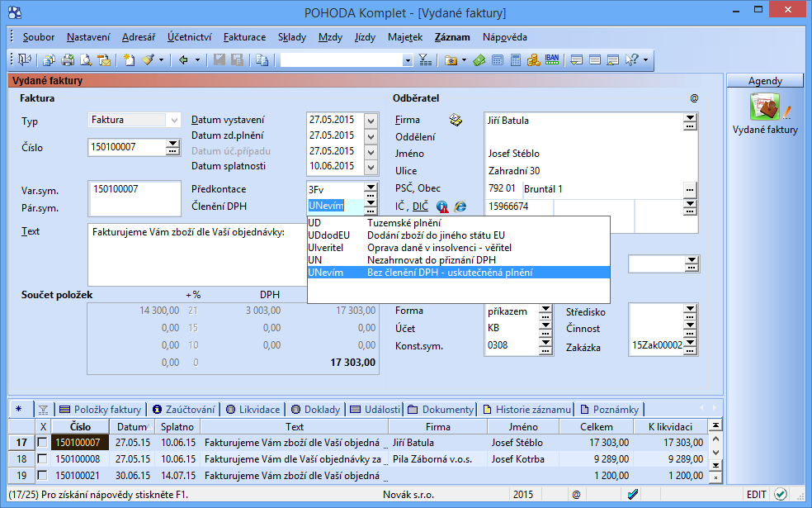Click the info warning icon beside DIČ
812x508 pixels.
(x=442, y=207)
